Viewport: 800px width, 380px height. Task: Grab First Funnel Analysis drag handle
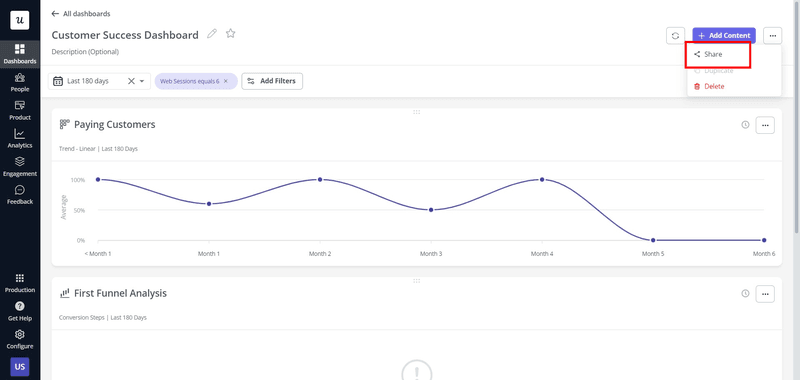[416, 281]
